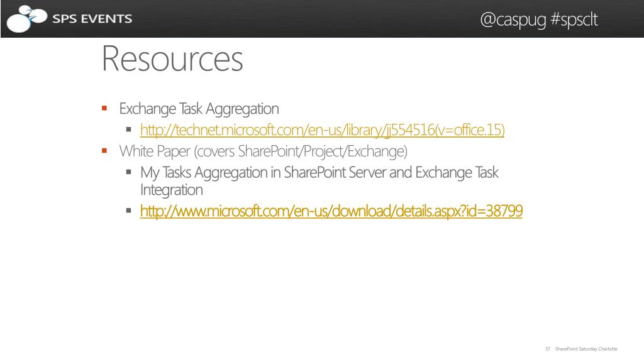The height and width of the screenshot is (362, 644).
Task: Select the Resources slide title
Action: pos(172,59)
